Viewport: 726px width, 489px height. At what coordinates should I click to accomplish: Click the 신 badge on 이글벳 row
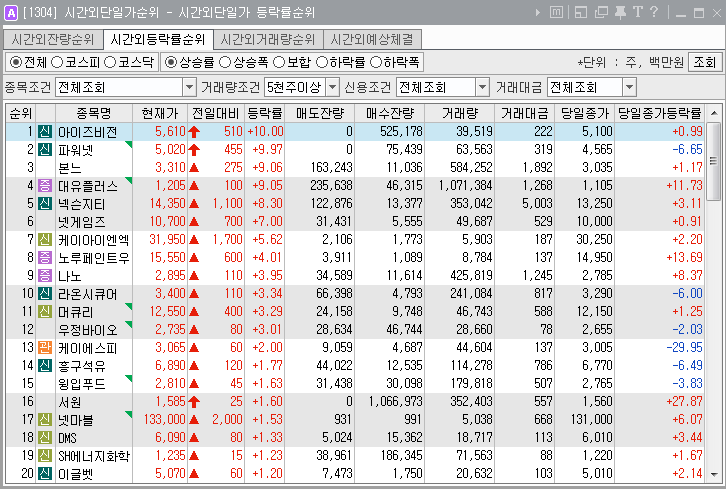click(x=45, y=473)
